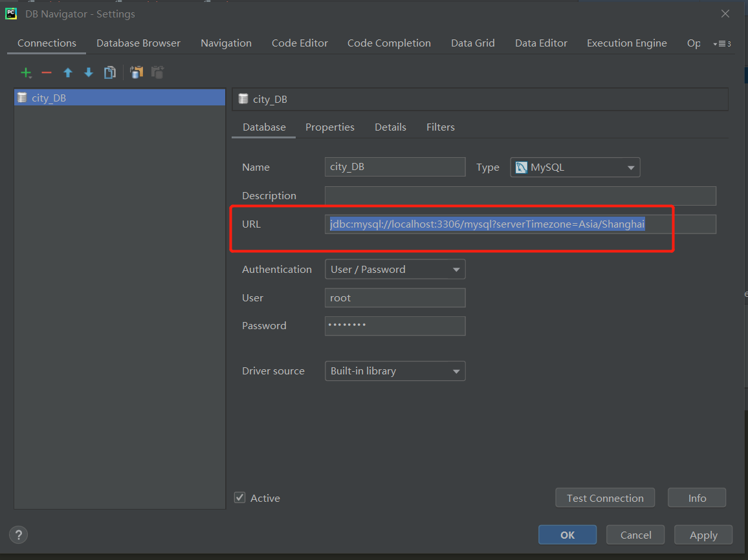Copy connections to clipboard
748x560 pixels.
136,72
